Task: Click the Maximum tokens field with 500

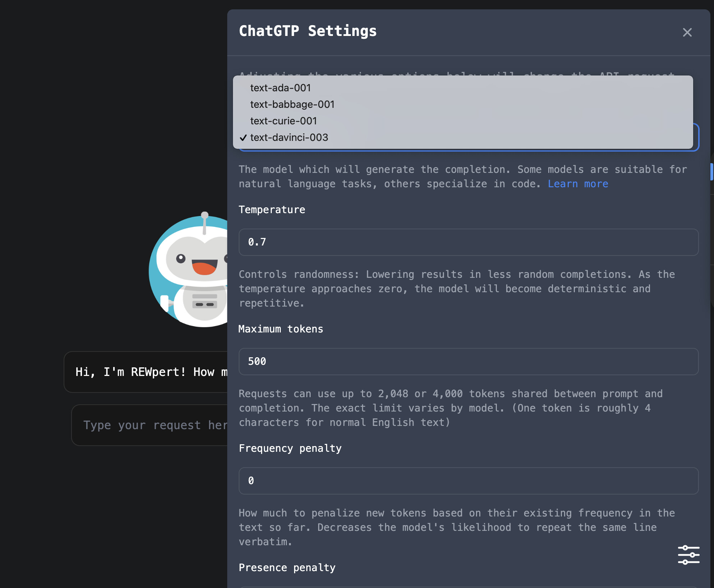Action: (468, 361)
